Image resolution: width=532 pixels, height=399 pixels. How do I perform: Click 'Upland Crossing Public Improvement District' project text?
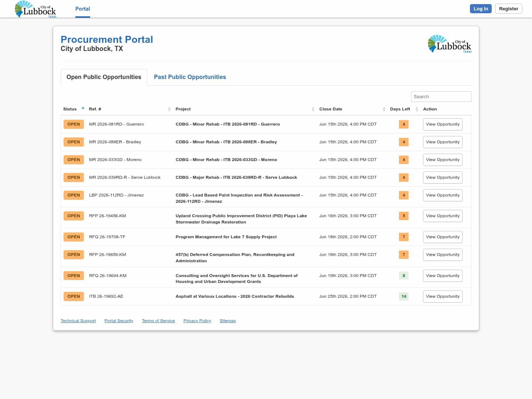pyautogui.click(x=241, y=219)
